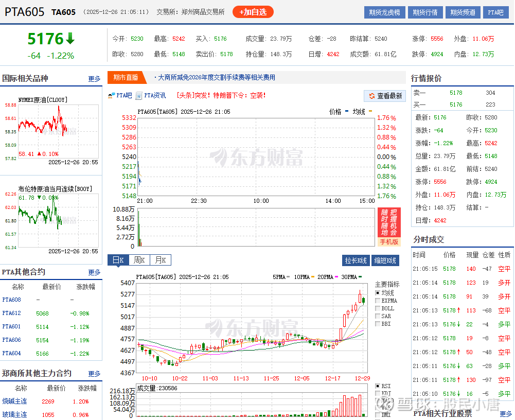Select the 均线 main indicator

[x=378, y=292]
